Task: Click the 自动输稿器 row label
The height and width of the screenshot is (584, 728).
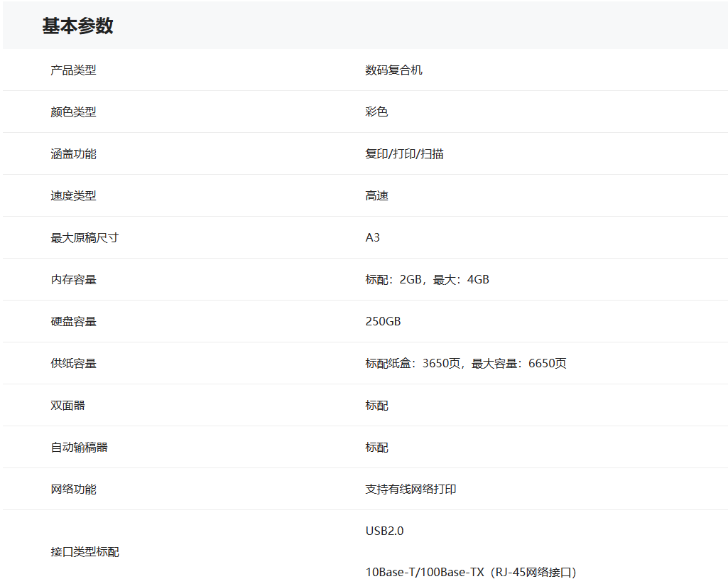Action: 79,447
